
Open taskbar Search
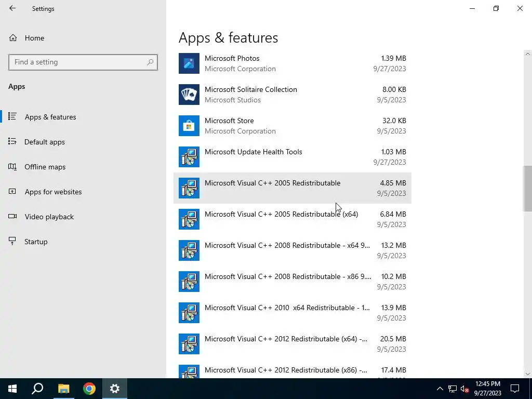coord(37,389)
